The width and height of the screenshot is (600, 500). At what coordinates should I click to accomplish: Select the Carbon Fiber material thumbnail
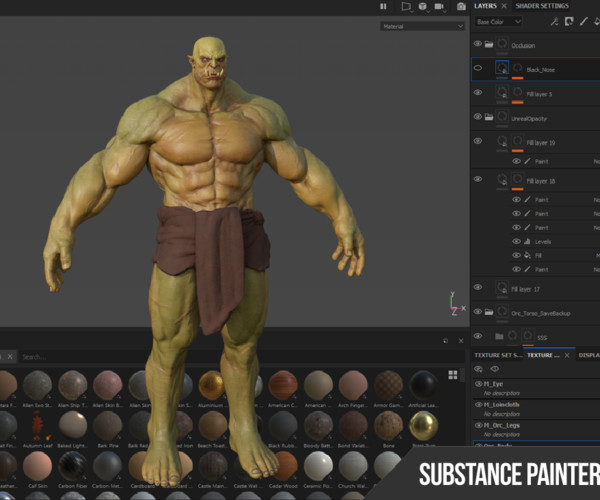72,466
